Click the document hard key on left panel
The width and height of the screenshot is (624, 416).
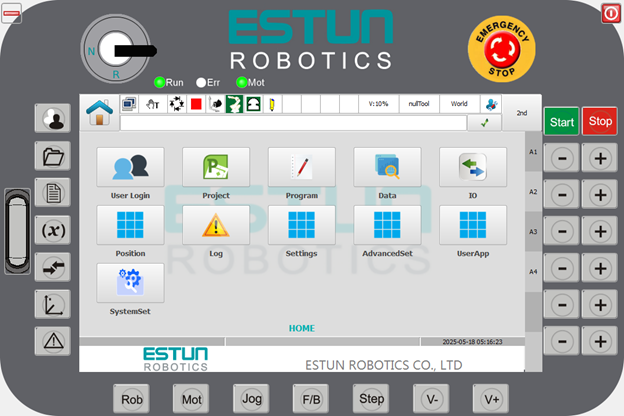click(x=53, y=193)
